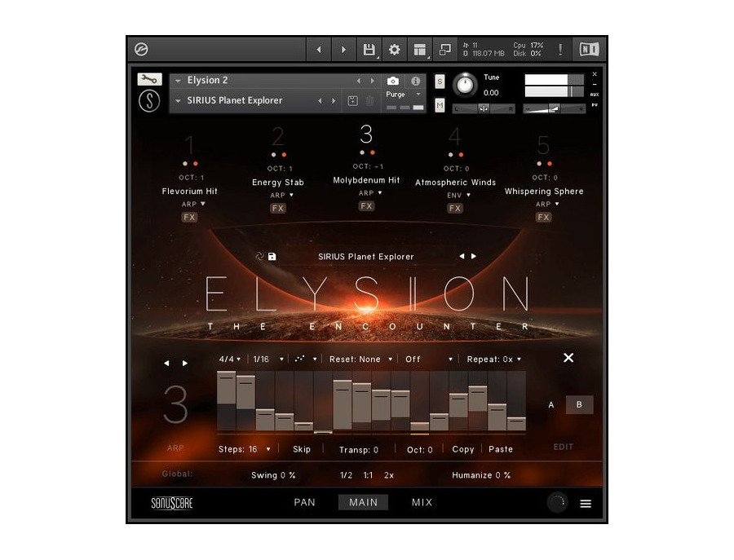Click the Sonuscore S circle logo

coord(149,100)
